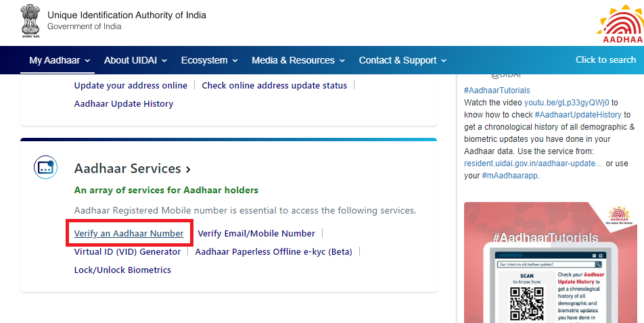Click 'An array of services for Aadhaar holders'
The height and width of the screenshot is (323, 644).
click(166, 190)
